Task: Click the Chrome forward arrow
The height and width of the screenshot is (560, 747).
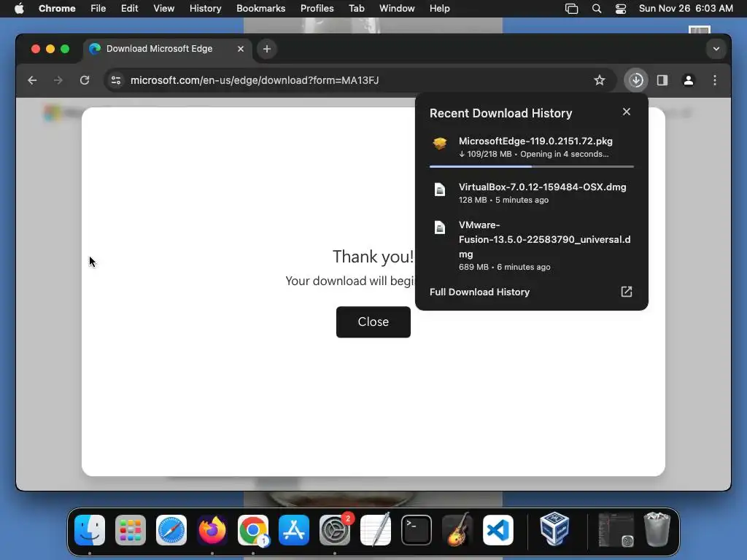Action: (58, 80)
